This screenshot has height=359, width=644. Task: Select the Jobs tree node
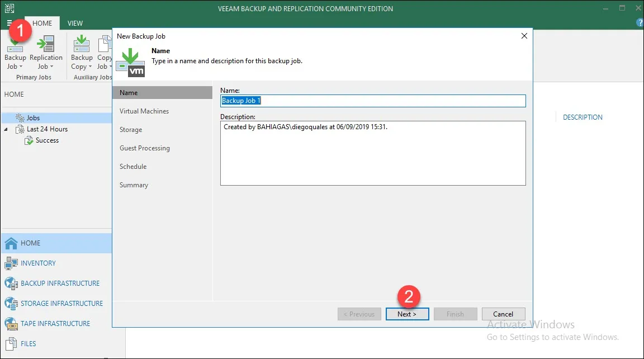pos(33,118)
